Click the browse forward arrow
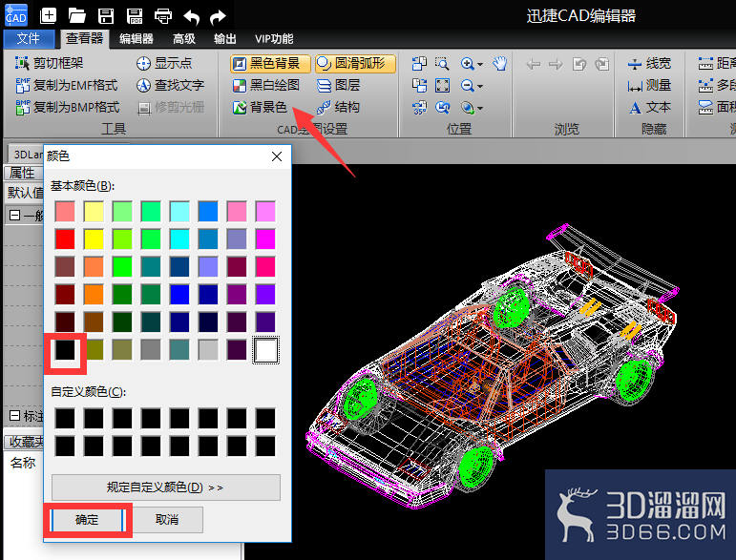This screenshot has width=736, height=560. point(556,63)
